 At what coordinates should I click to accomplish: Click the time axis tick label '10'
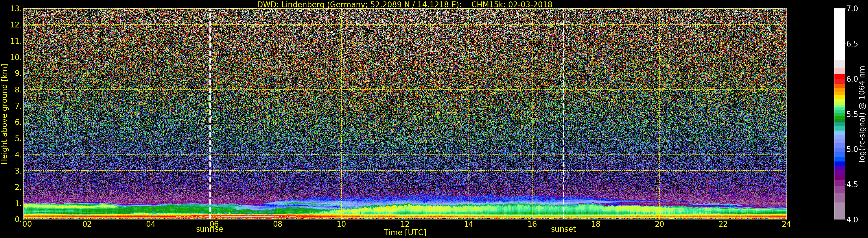click(341, 224)
